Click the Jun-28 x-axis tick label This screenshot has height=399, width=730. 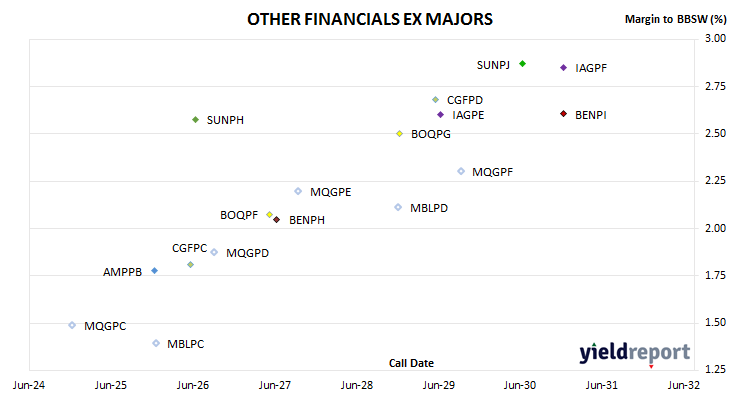click(357, 385)
